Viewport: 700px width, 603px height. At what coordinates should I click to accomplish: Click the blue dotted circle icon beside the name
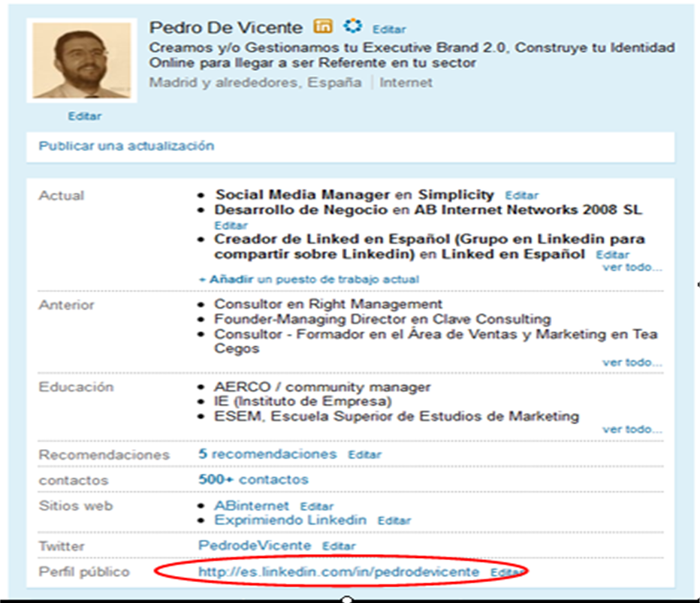[353, 26]
